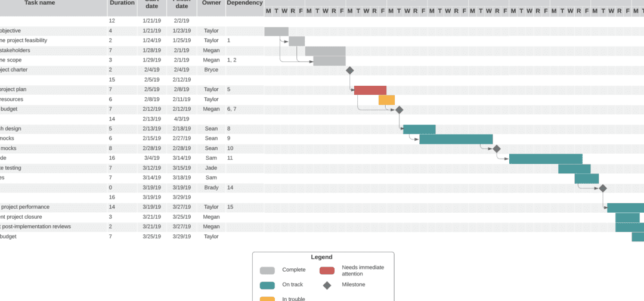
Task: Click the Milestone diamond in the legend
Action: point(327,286)
